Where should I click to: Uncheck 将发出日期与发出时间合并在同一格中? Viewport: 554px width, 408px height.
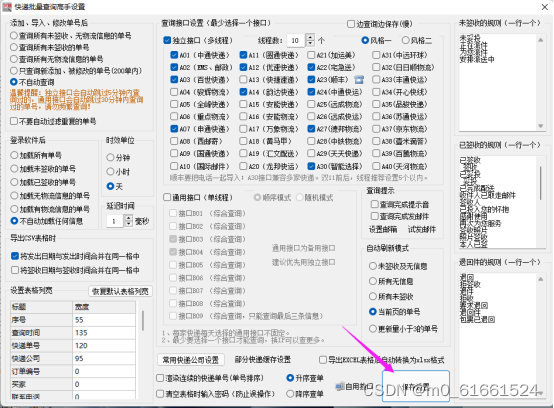[14, 256]
